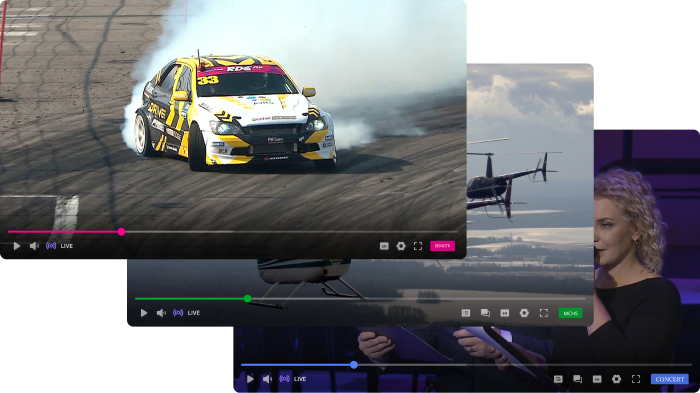Jump to LIVE in the drift car player
This screenshot has width=700, height=393.
tap(59, 246)
